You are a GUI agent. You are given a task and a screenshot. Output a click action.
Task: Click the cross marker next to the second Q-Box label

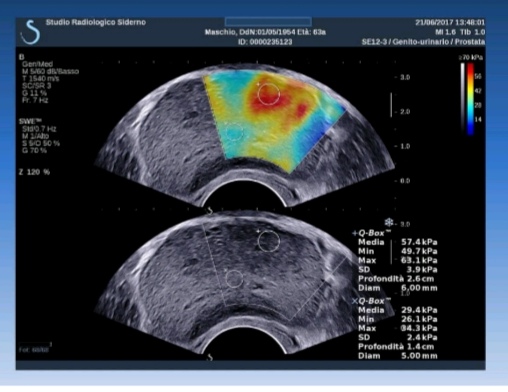[355, 301]
